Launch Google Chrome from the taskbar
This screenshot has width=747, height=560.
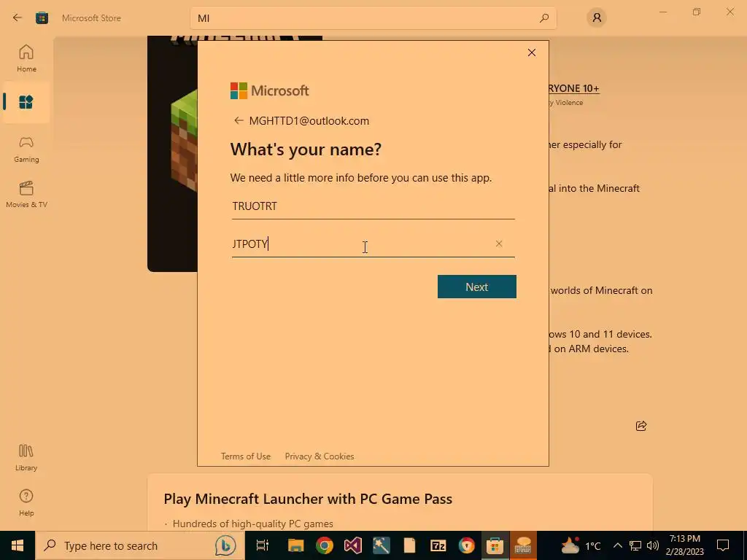325,545
